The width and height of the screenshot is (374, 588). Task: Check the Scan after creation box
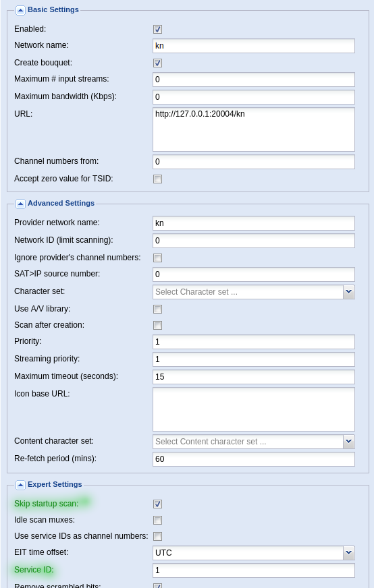(158, 326)
